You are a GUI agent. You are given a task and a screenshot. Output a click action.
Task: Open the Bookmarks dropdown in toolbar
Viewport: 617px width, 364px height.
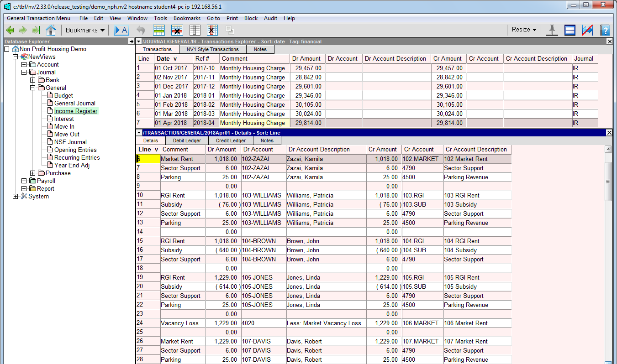coord(85,30)
